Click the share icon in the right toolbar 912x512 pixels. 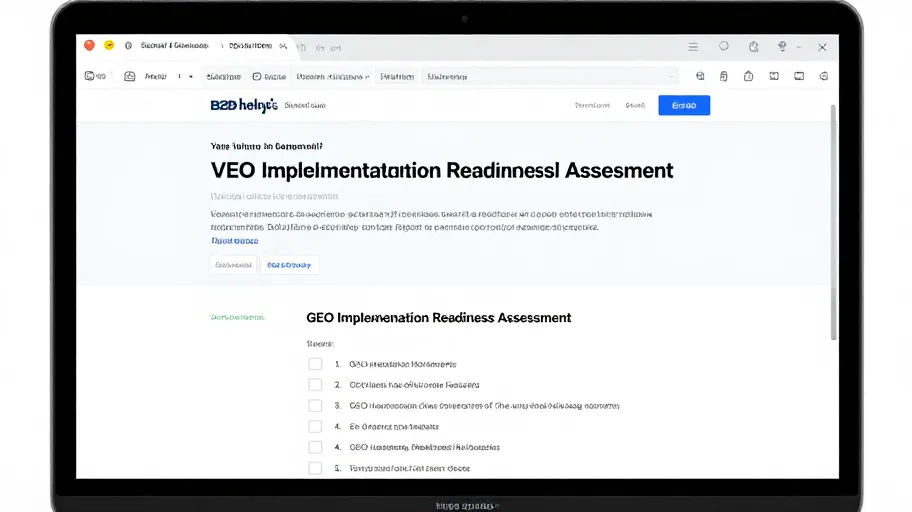pos(749,76)
